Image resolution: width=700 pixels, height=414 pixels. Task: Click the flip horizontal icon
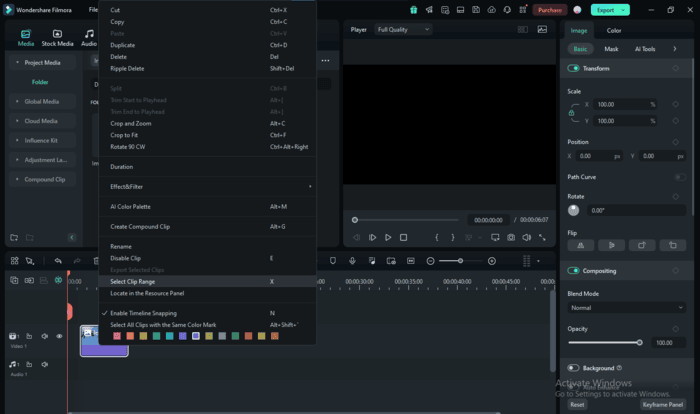click(x=581, y=245)
